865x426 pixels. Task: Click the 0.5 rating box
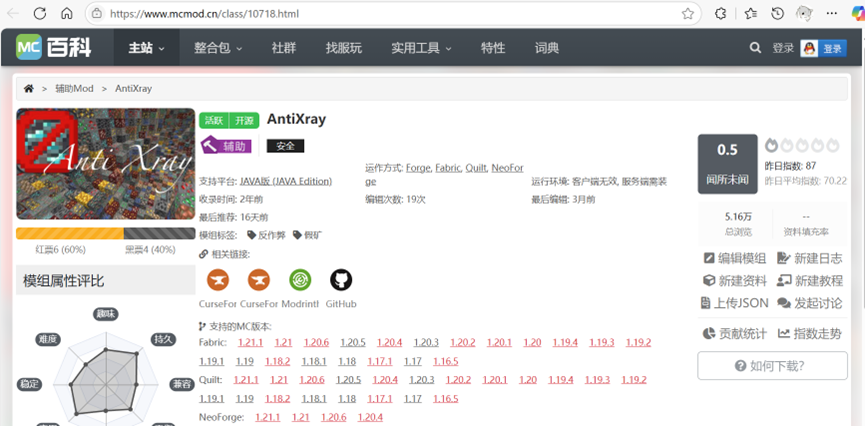pyautogui.click(x=727, y=164)
